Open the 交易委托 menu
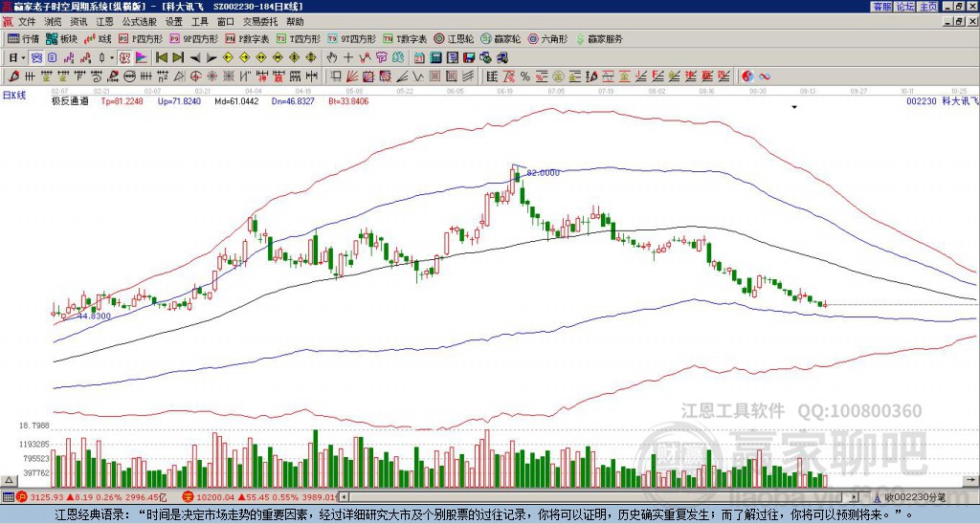The width and height of the screenshot is (980, 524). (x=260, y=22)
